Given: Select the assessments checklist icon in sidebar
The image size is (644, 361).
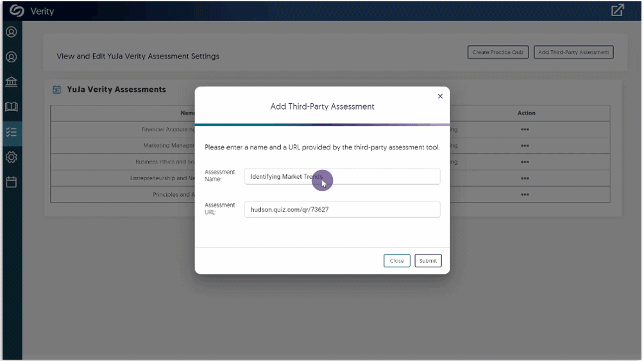Looking at the screenshot, I should [x=11, y=132].
